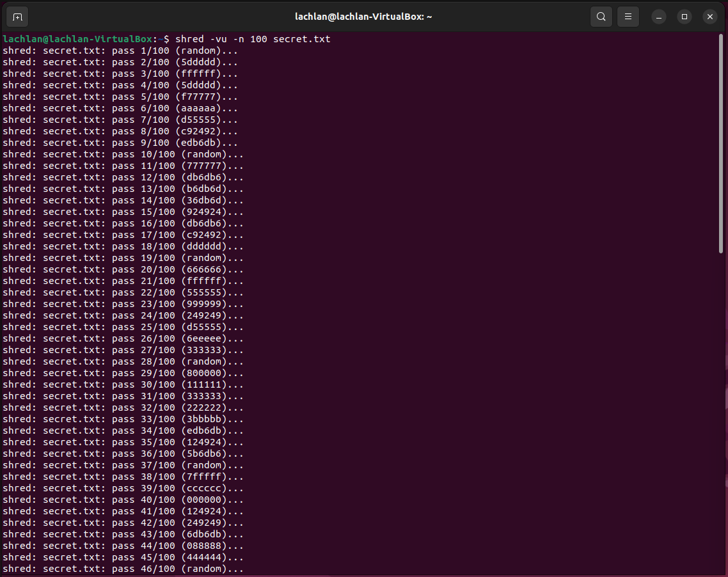
Task: Maximize the terminal window
Action: point(684,17)
